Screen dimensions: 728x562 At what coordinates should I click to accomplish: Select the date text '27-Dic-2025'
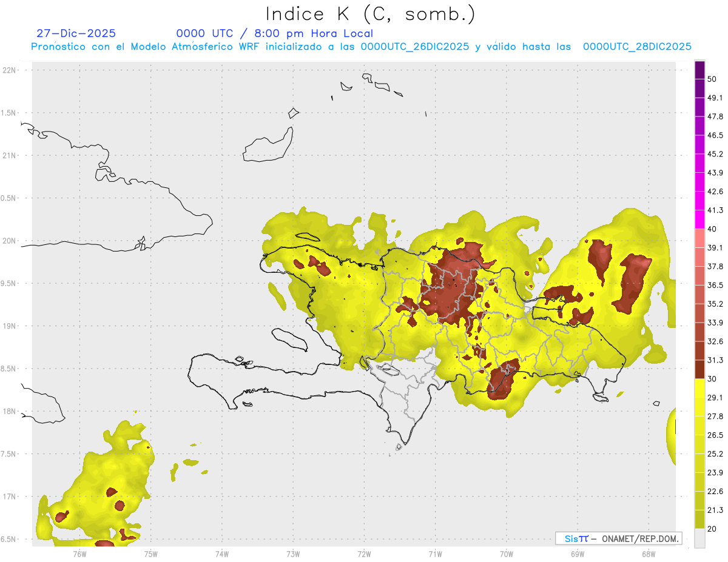76,33
